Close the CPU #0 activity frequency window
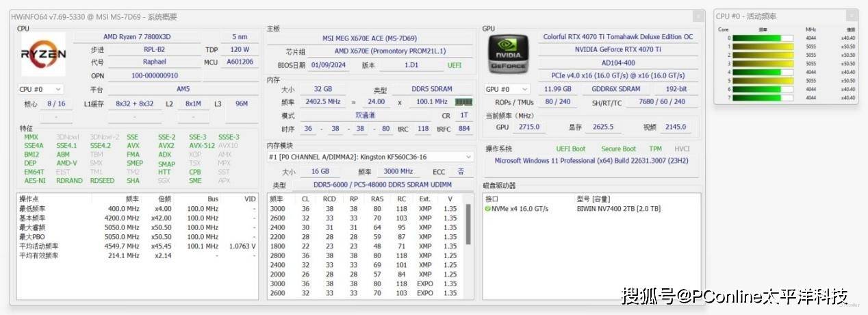 851,16
